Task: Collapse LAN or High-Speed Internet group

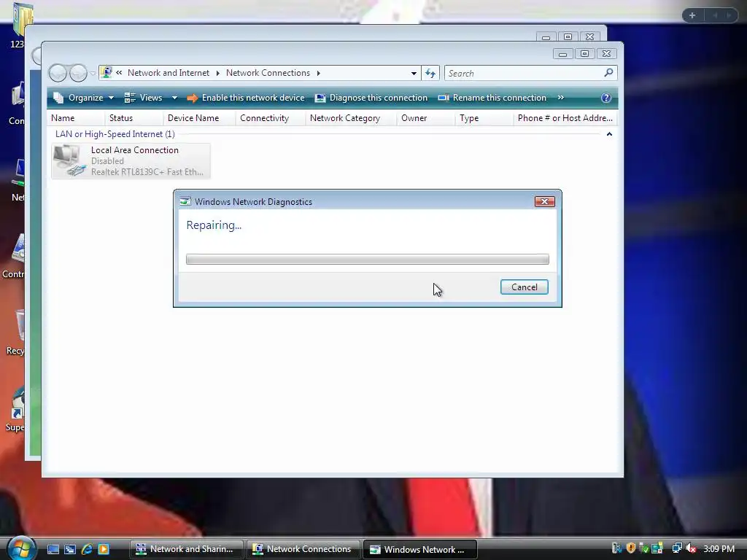Action: 609,134
